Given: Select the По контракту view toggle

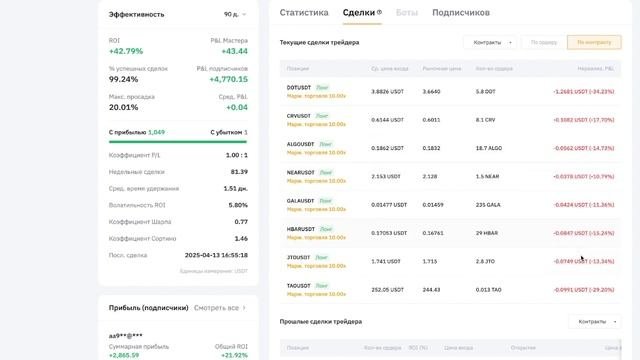Looking at the screenshot, I should [x=594, y=42].
